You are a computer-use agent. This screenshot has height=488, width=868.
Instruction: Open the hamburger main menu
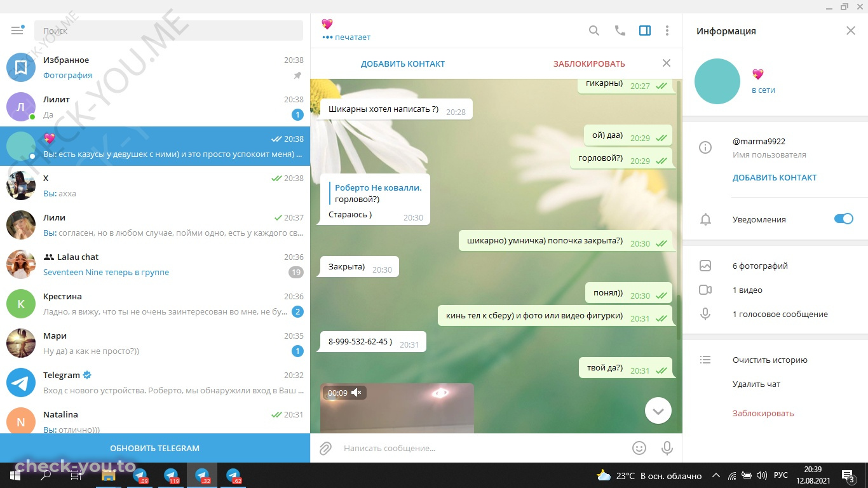[17, 30]
